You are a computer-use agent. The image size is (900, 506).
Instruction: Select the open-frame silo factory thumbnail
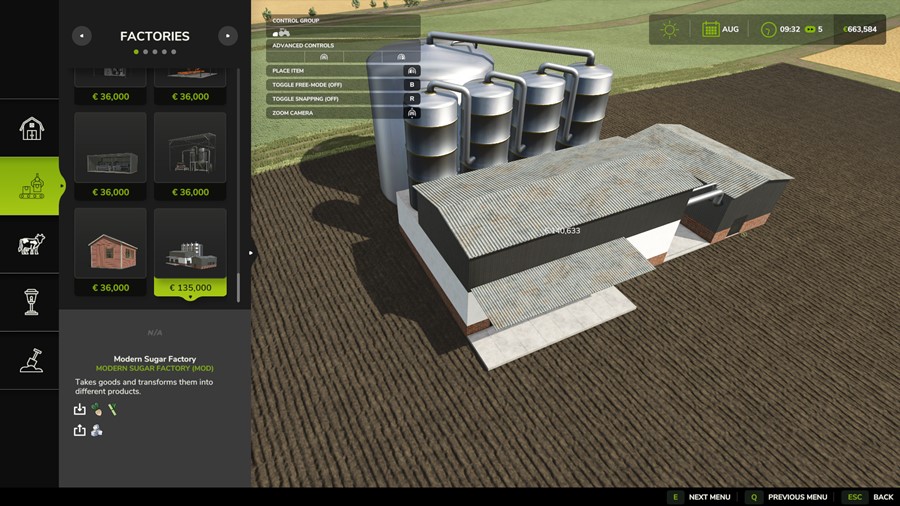point(190,147)
